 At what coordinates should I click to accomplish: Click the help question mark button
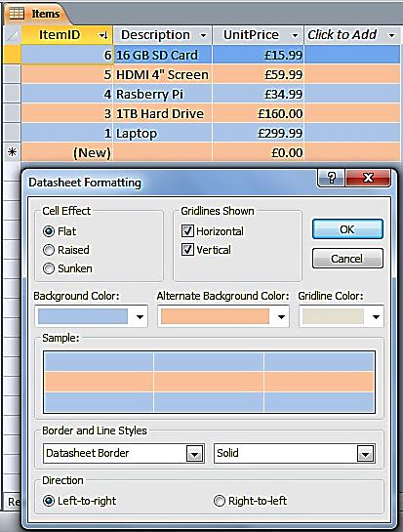(x=331, y=178)
